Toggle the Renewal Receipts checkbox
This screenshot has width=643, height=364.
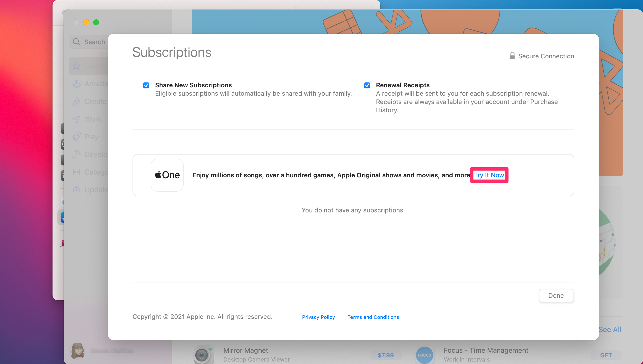pos(367,86)
